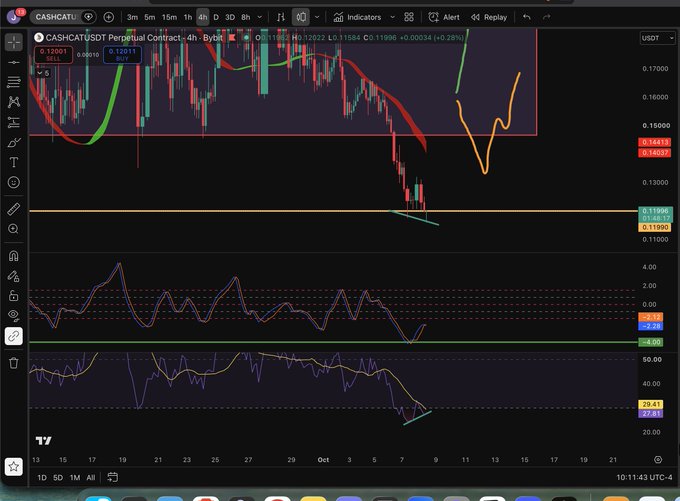Toggle the drawings link sync button
Image resolution: width=680 pixels, height=501 pixels.
(13, 336)
